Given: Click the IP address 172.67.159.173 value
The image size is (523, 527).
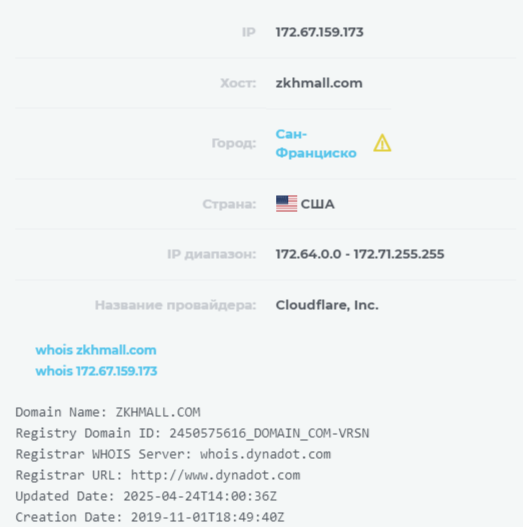Looking at the screenshot, I should click(x=319, y=32).
